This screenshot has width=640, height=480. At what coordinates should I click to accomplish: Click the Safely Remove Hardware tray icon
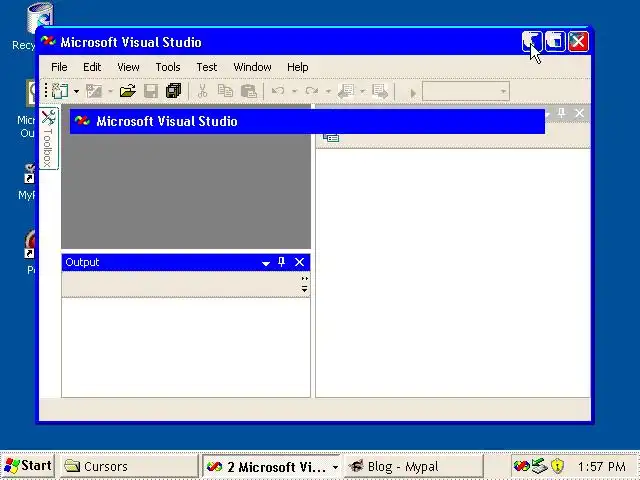(540, 466)
